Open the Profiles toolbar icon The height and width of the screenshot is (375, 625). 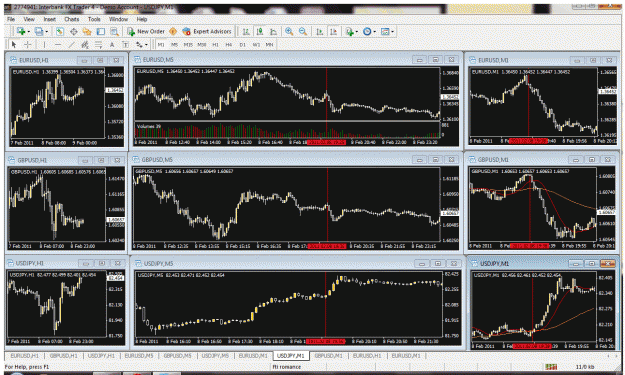pos(39,31)
